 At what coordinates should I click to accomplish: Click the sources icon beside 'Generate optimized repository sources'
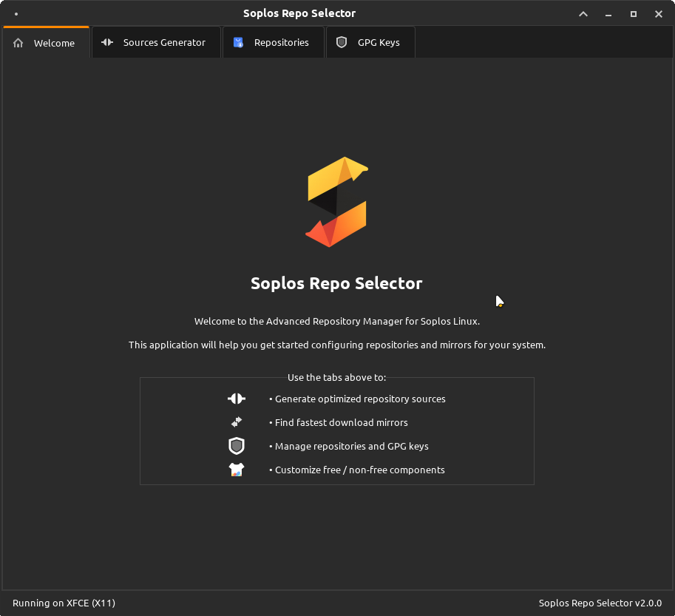pos(236,399)
